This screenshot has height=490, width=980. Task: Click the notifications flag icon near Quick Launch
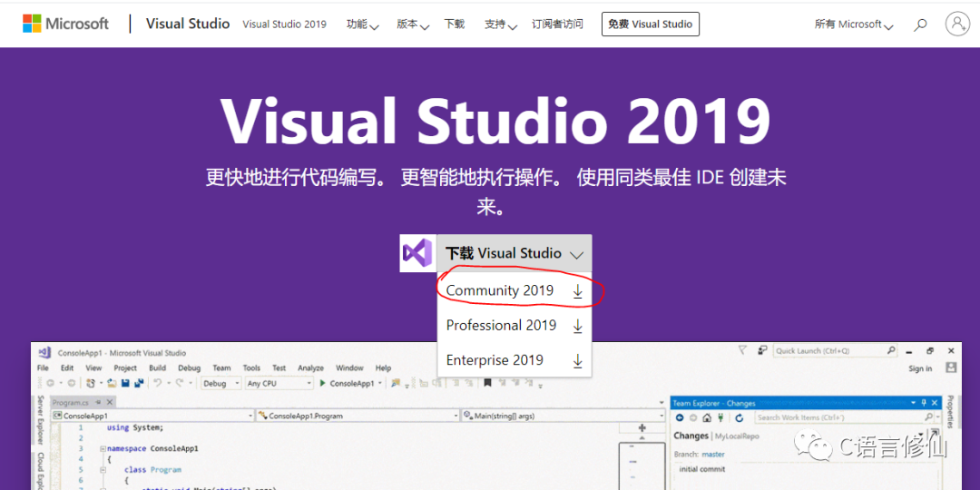[x=743, y=350]
